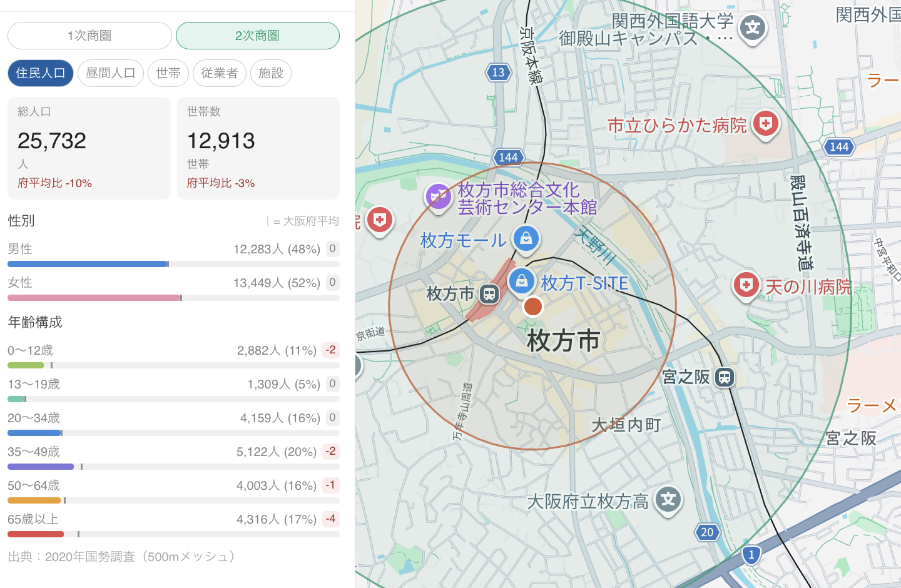Click the 枚方市 train station icon
Image resolution: width=901 pixels, height=588 pixels.
[x=489, y=293]
